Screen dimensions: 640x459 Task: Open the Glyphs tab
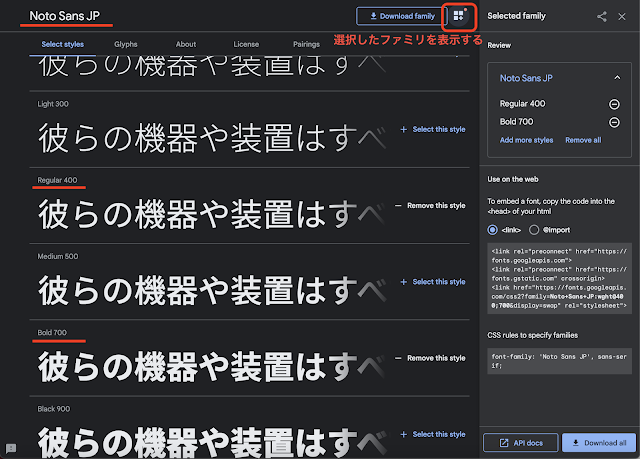click(x=126, y=44)
